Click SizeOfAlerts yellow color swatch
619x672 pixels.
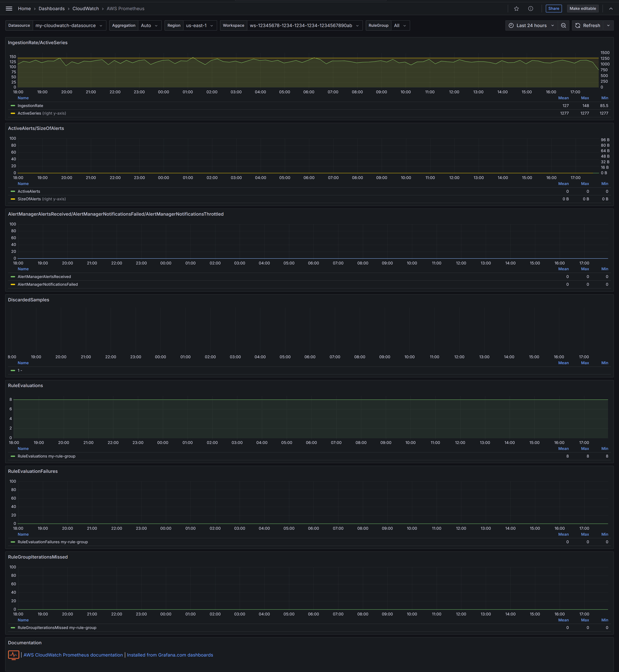(13, 199)
